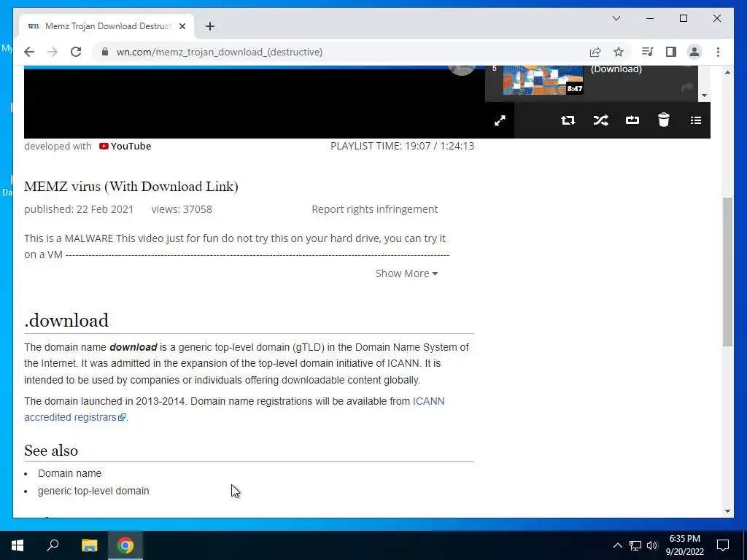Reload the current page
This screenshot has width=747, height=560.
pos(76,52)
